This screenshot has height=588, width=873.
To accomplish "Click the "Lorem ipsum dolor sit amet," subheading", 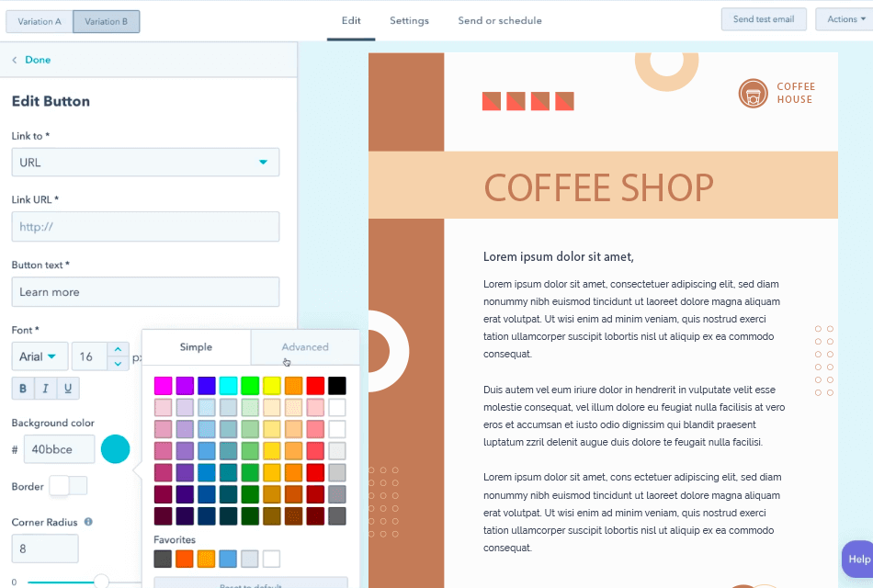I will point(559,256).
